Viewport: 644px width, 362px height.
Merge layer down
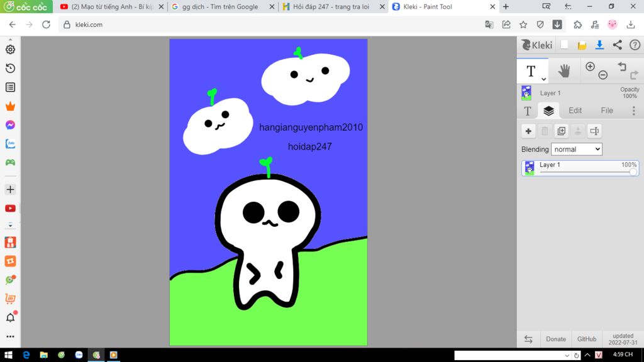pyautogui.click(x=577, y=131)
